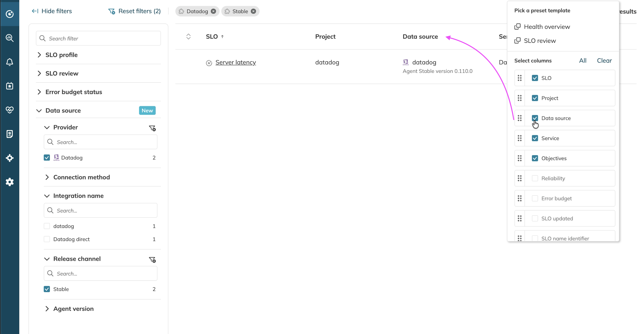Select the health/heartbeat icon in the sidebar
The image size is (644, 334).
click(x=10, y=109)
